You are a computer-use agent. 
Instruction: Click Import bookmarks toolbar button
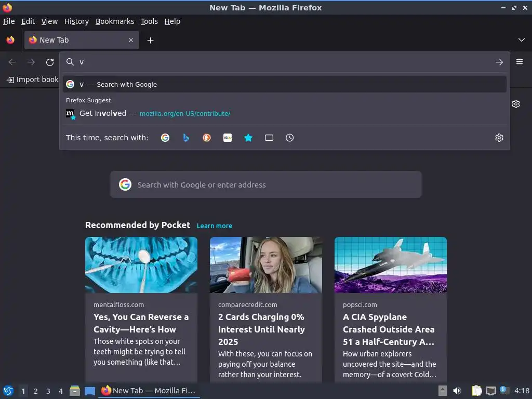[x=33, y=79]
